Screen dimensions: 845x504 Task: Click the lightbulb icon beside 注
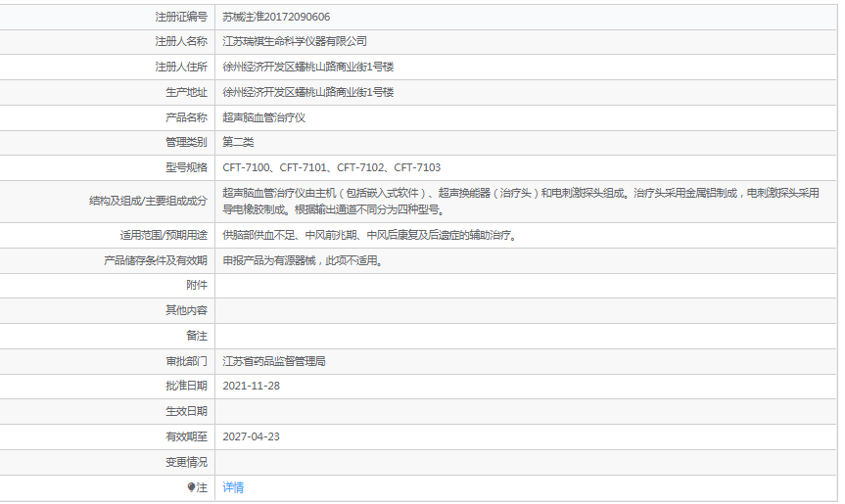(x=191, y=487)
